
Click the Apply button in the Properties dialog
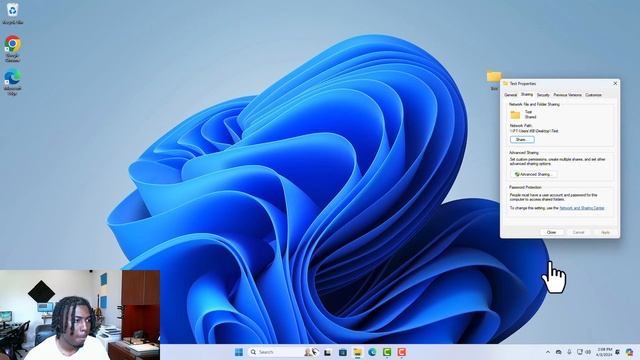click(x=605, y=232)
